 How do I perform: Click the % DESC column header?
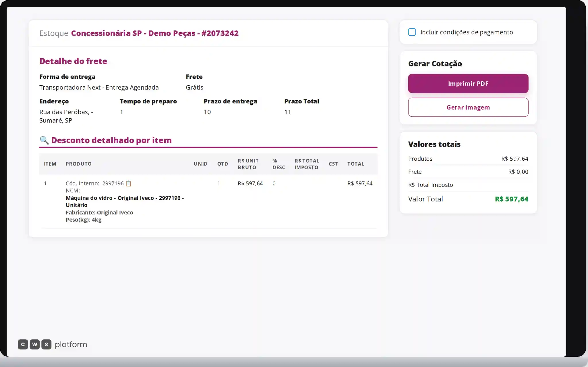click(x=279, y=164)
